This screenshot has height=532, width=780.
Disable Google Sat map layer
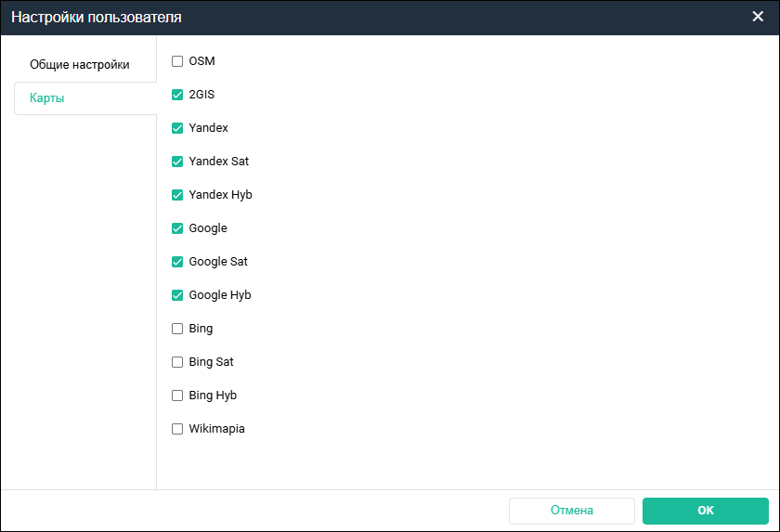click(x=177, y=262)
